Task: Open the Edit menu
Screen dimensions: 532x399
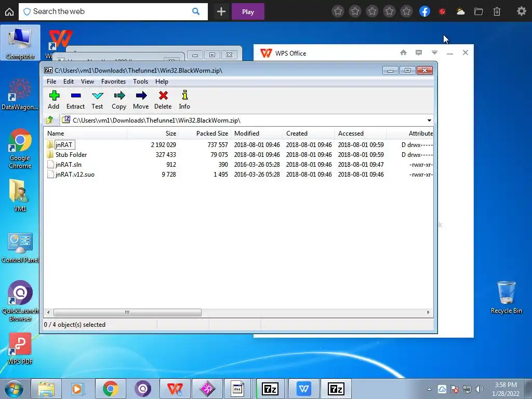Action: click(x=68, y=82)
